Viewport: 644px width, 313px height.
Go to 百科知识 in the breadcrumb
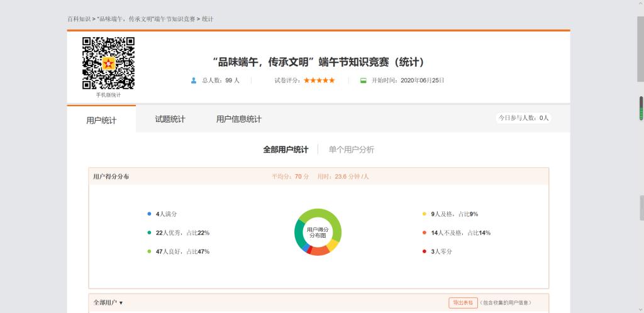pos(79,19)
